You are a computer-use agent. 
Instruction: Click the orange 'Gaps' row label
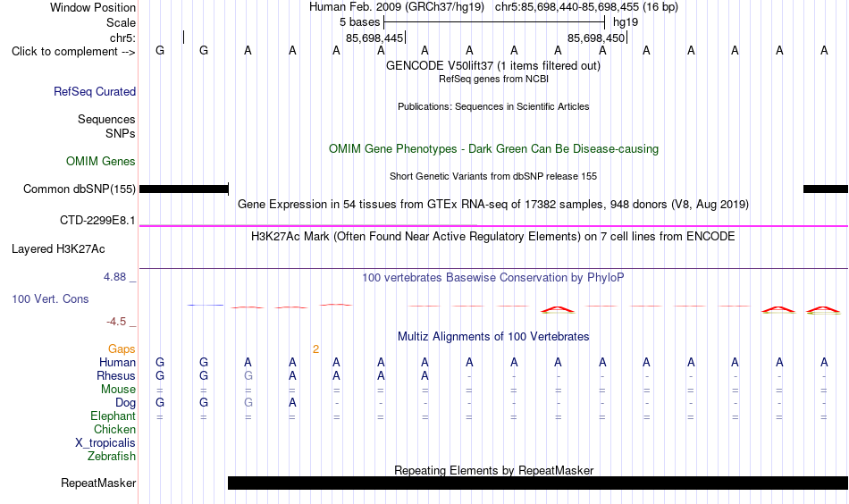[122, 349]
